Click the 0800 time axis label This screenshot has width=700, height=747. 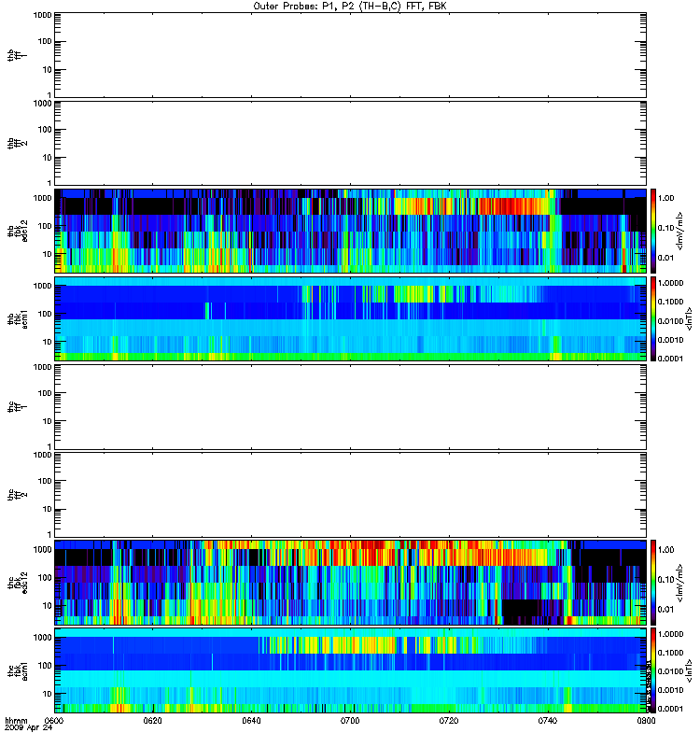click(x=646, y=720)
